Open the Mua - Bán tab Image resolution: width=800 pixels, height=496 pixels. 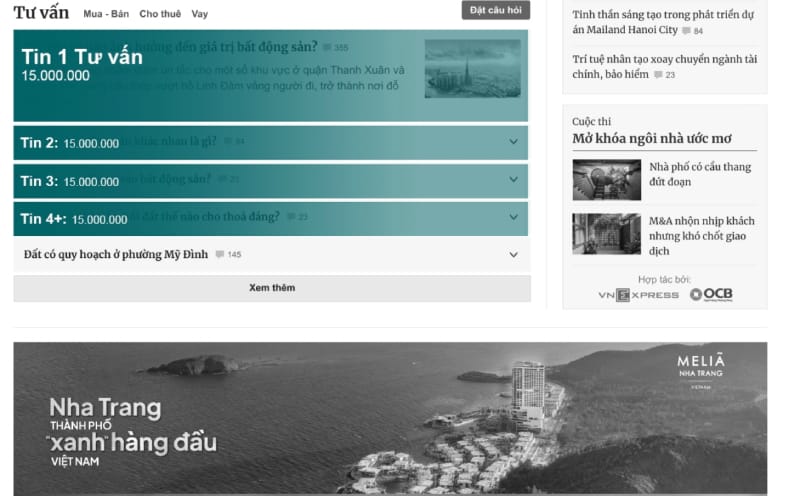click(106, 14)
